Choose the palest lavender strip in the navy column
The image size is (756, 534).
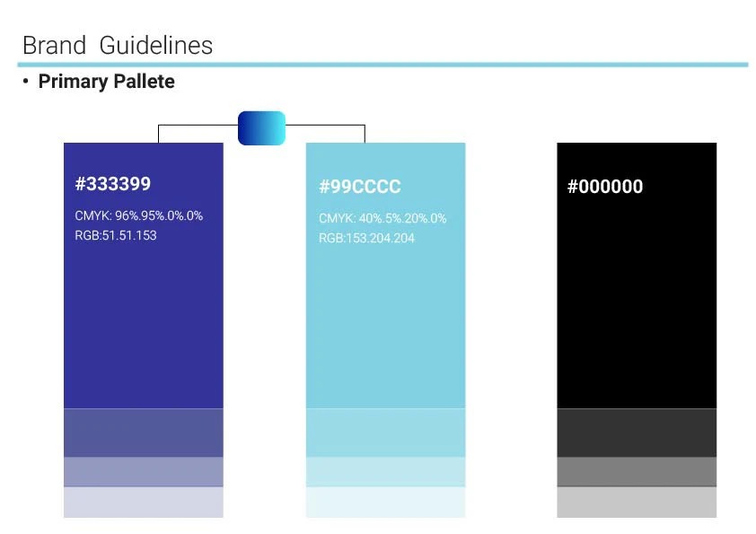[x=144, y=503]
